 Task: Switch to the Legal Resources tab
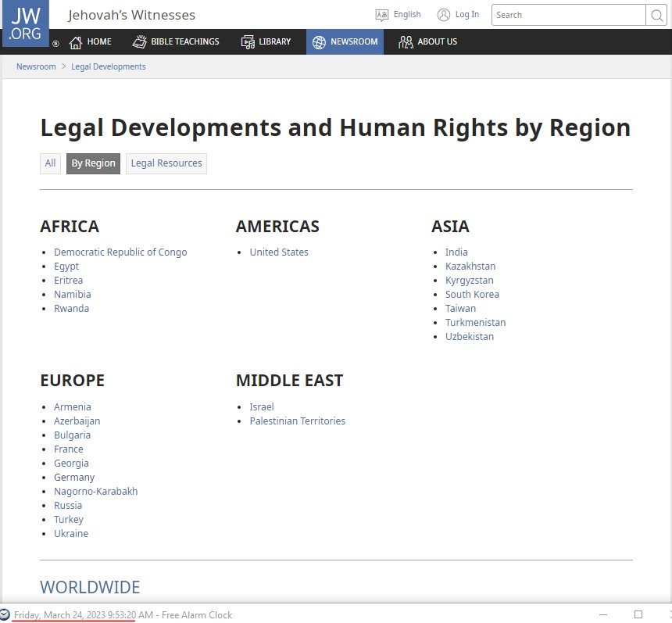pyautogui.click(x=166, y=163)
